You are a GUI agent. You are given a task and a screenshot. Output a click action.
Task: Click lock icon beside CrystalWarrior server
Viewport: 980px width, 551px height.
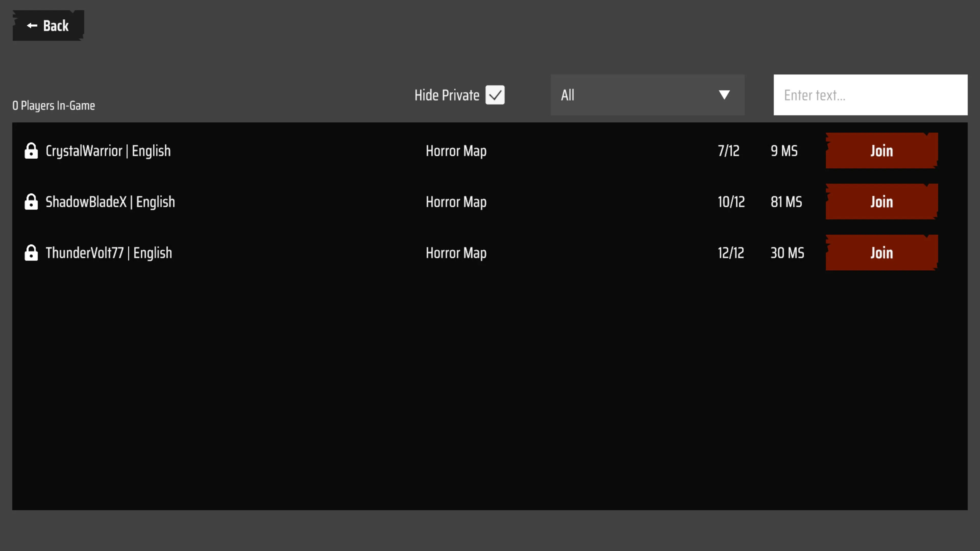click(31, 151)
